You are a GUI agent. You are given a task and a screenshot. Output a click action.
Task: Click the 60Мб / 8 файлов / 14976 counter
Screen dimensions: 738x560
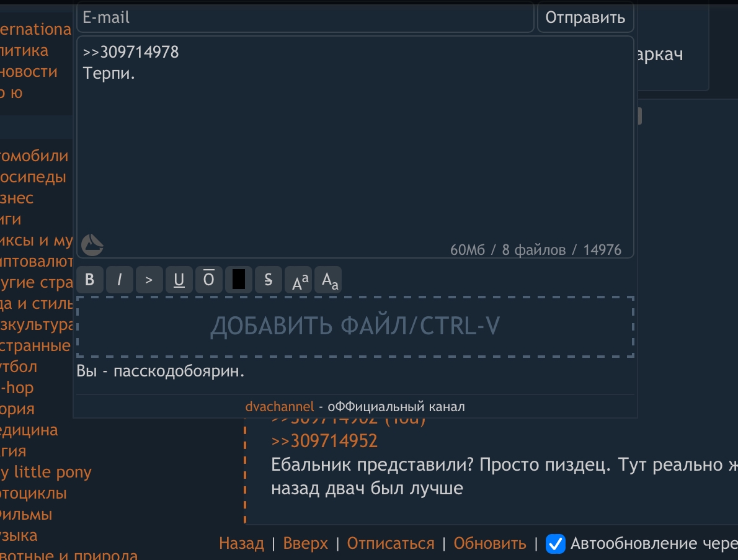click(x=536, y=250)
